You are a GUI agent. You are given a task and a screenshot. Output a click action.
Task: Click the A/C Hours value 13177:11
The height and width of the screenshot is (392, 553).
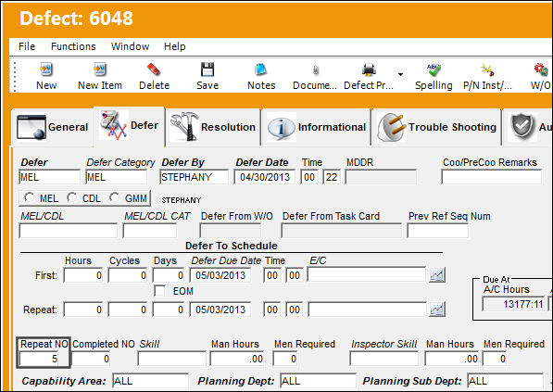click(x=513, y=304)
